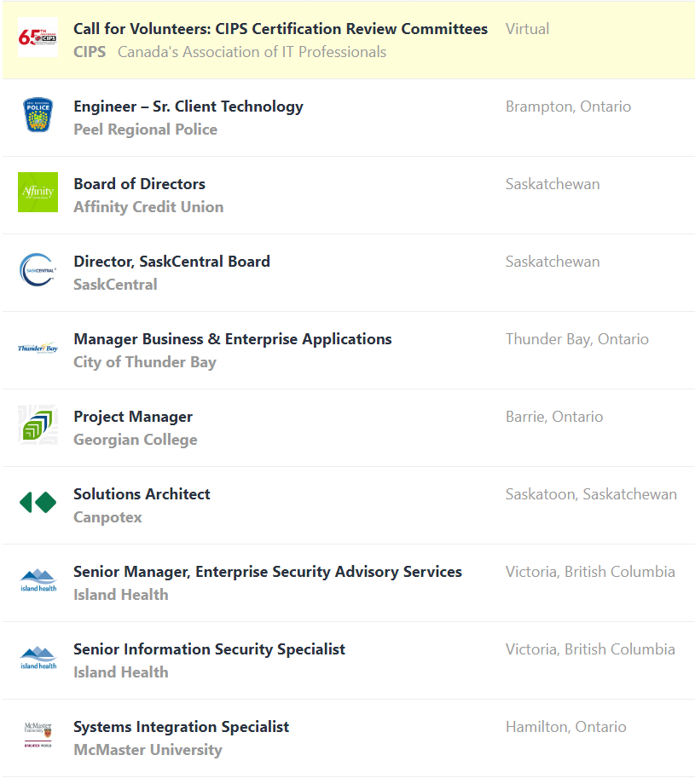Viewport: 695px width, 784px height.
Task: Open Manager Business & Enterprise Applications job
Action: (233, 339)
